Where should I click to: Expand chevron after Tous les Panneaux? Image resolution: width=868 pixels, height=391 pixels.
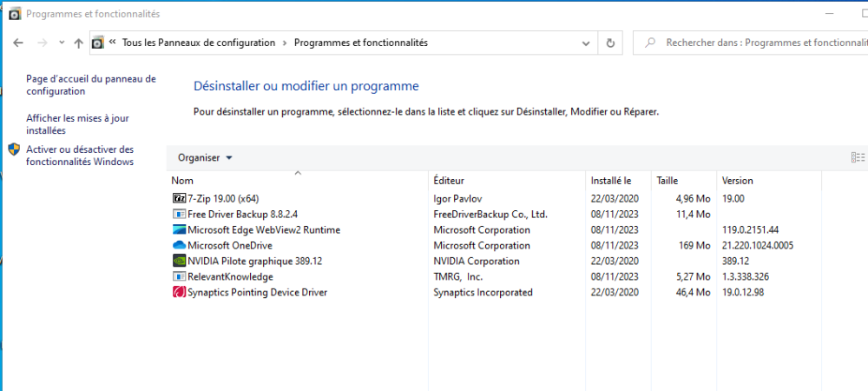[x=285, y=43]
